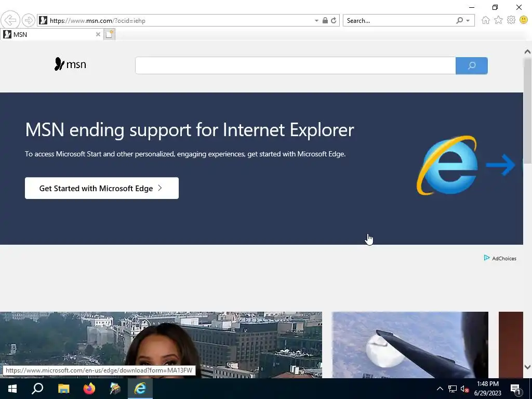
Task: Click the muted volume tray icon
Action: [464, 389]
